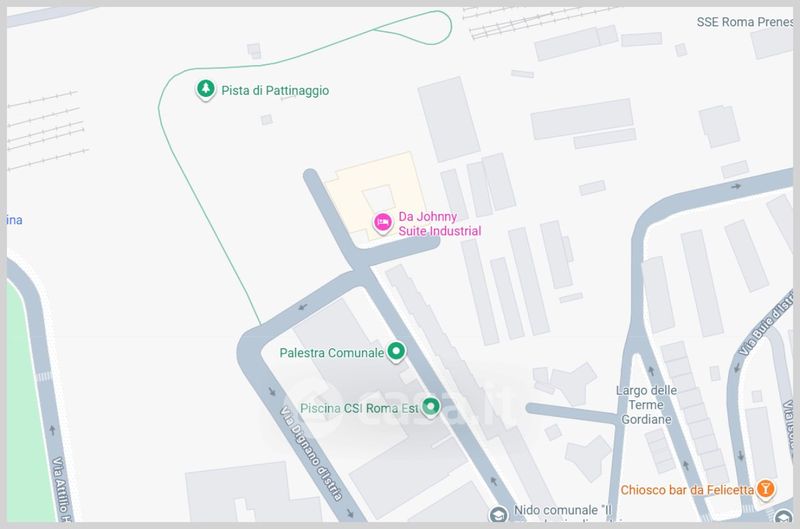The image size is (800, 529).
Task: Open the Da Johnny Suite Industrial label
Action: [x=439, y=224]
